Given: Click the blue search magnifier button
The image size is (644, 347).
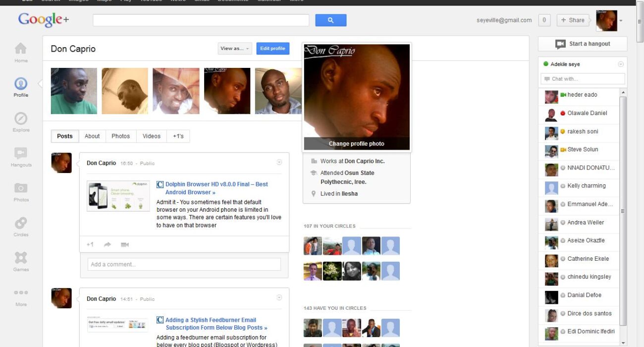Looking at the screenshot, I should pos(330,20).
